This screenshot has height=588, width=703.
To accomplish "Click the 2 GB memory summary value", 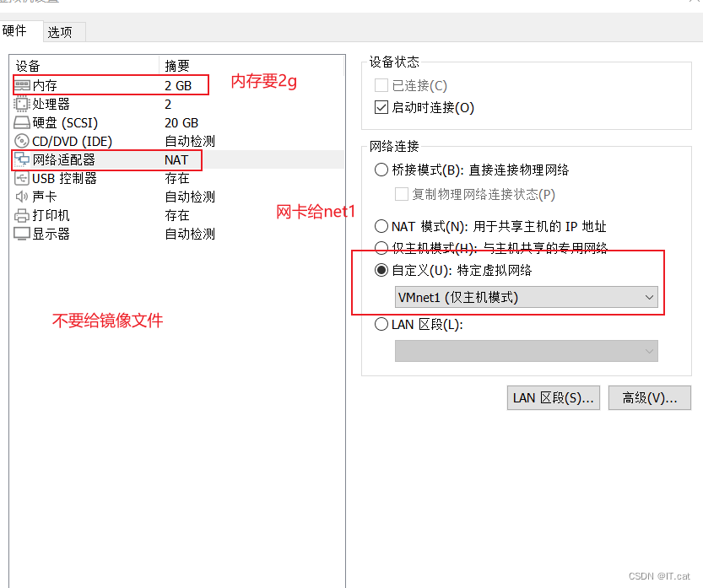I will coord(178,85).
